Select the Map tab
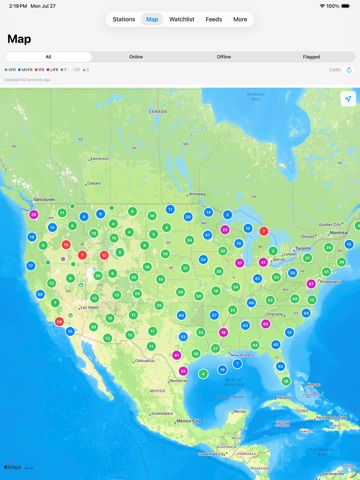360x480 pixels. tap(152, 19)
